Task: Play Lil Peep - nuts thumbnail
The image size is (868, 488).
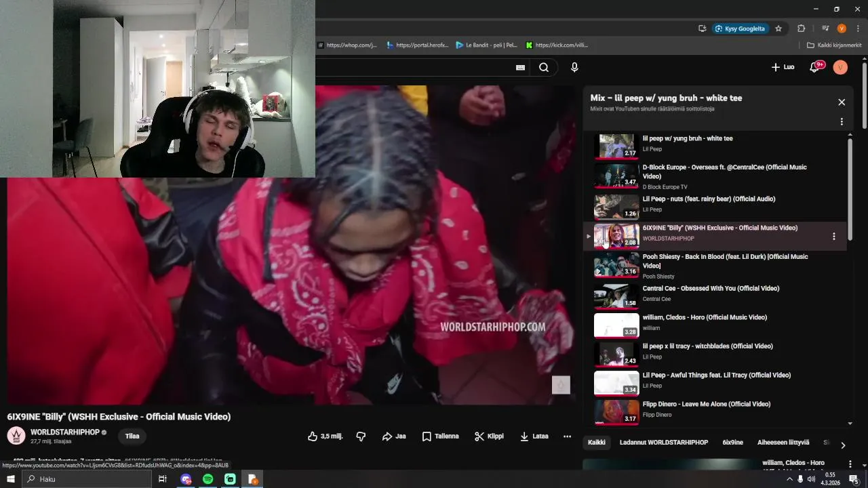Action: (x=616, y=207)
